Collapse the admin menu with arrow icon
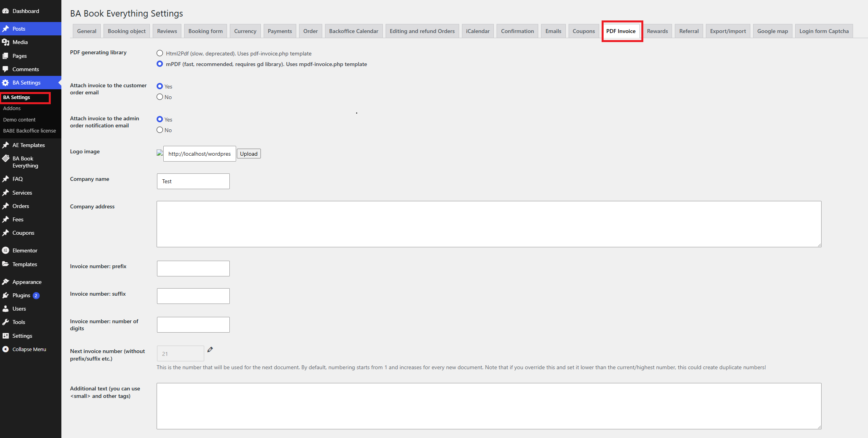 (x=6, y=349)
